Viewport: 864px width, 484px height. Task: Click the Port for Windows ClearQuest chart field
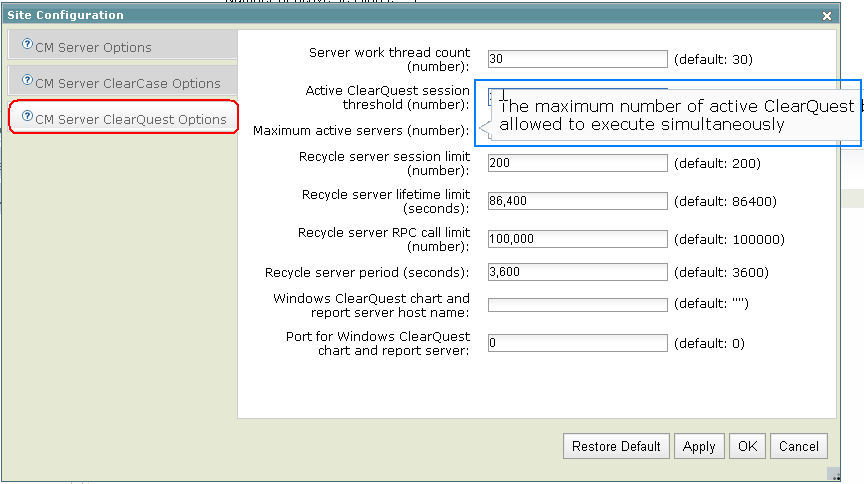click(577, 343)
